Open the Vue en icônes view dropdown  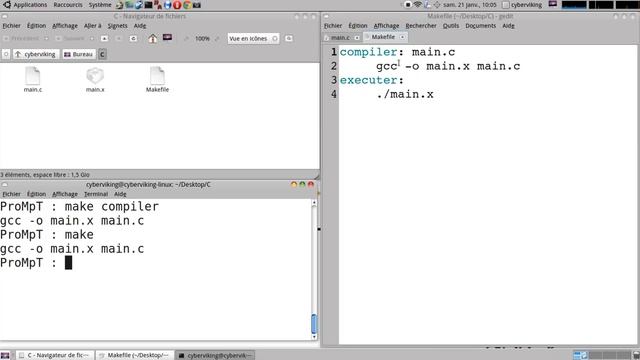(253, 38)
